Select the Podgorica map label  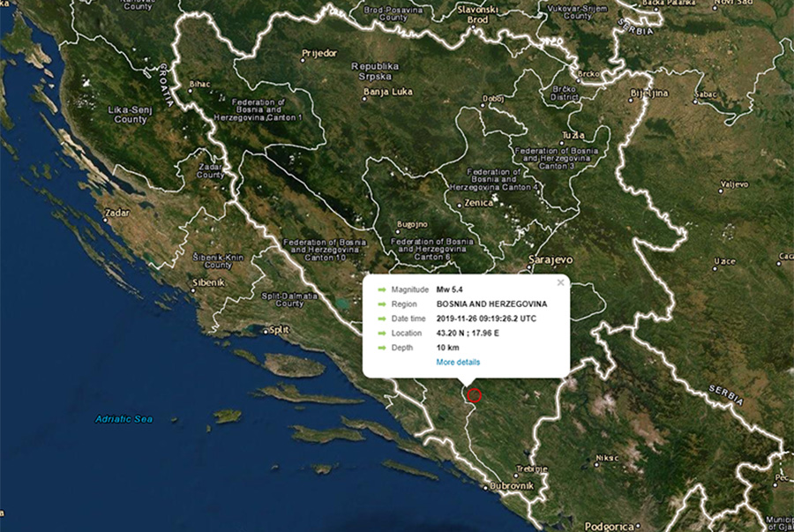click(609, 527)
